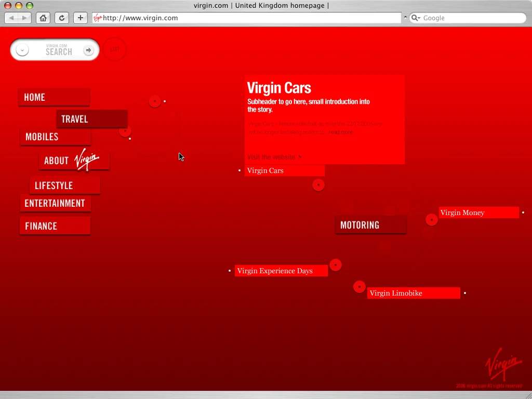Minimize the window with the yellow button

[x=19, y=5]
